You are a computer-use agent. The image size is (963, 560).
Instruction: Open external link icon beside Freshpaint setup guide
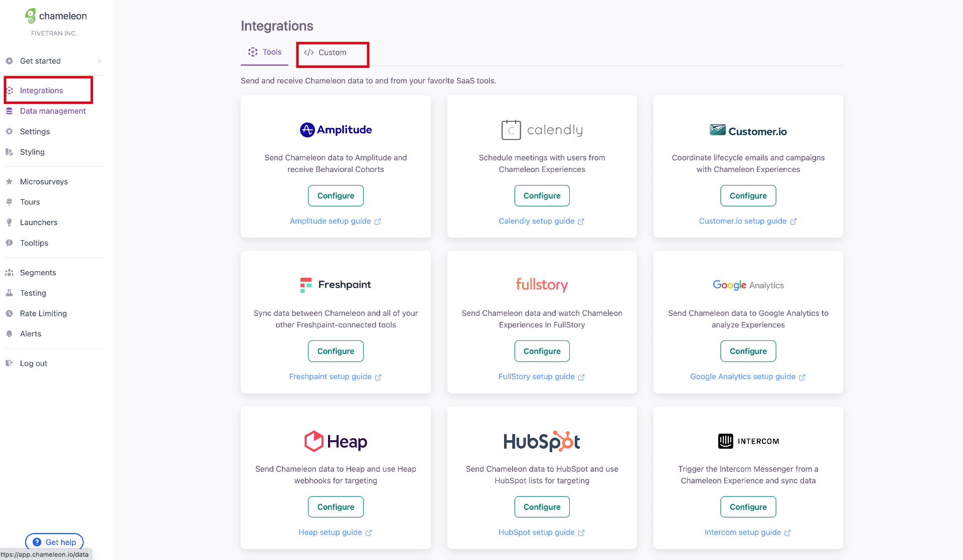click(378, 377)
